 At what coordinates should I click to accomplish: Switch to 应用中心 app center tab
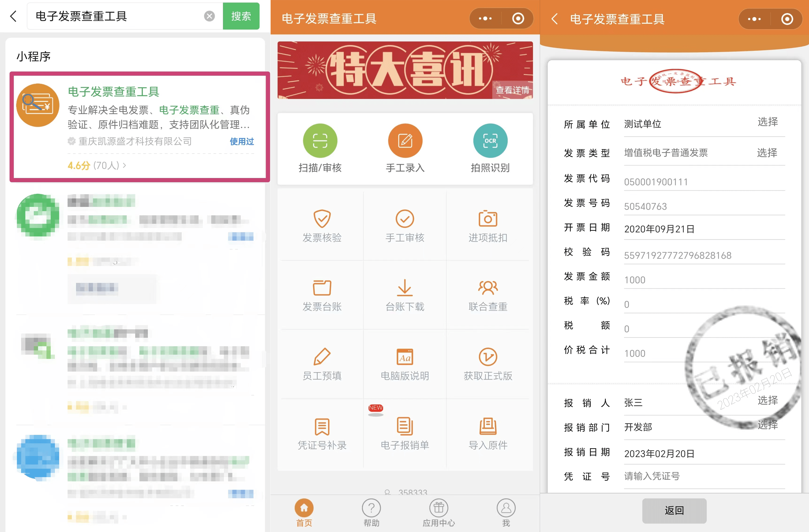pyautogui.click(x=438, y=513)
